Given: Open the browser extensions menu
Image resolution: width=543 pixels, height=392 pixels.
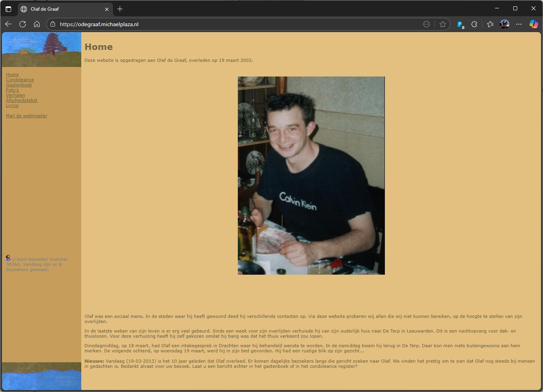Looking at the screenshot, I should pos(474,24).
